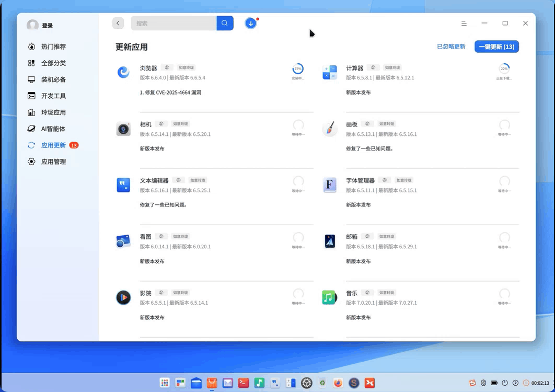Open the 看图 image viewer icon
This screenshot has height=392, width=555.
tap(123, 241)
